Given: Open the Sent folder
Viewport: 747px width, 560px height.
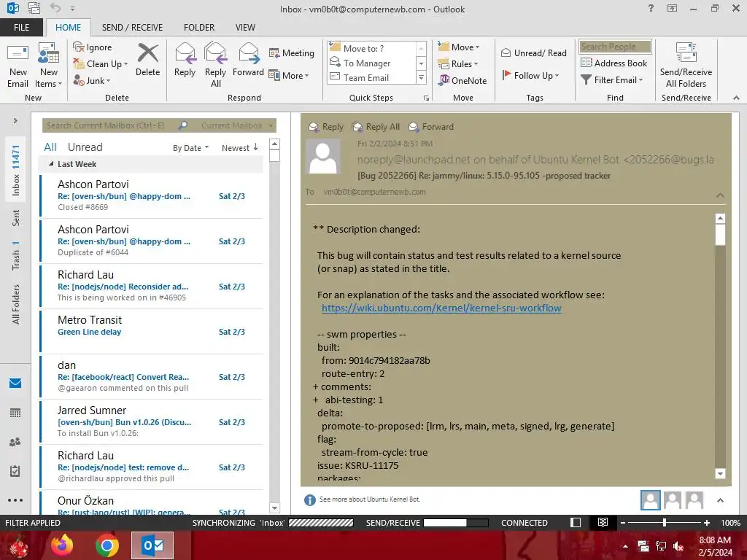Looking at the screenshot, I should pos(16,218).
